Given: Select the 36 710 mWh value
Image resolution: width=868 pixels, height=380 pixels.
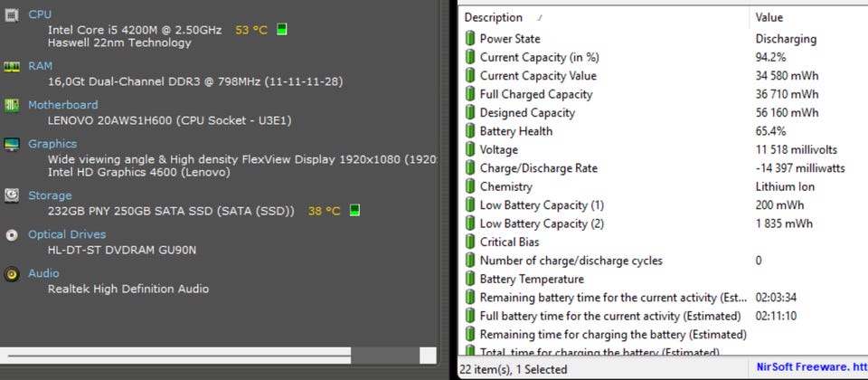Looking at the screenshot, I should pyautogui.click(x=787, y=94).
